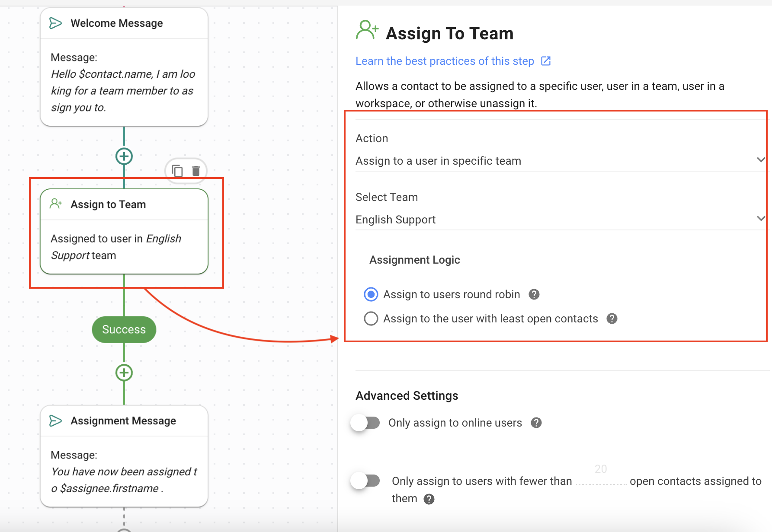Click help icon after 'them' text
772x532 pixels.
[x=429, y=499]
